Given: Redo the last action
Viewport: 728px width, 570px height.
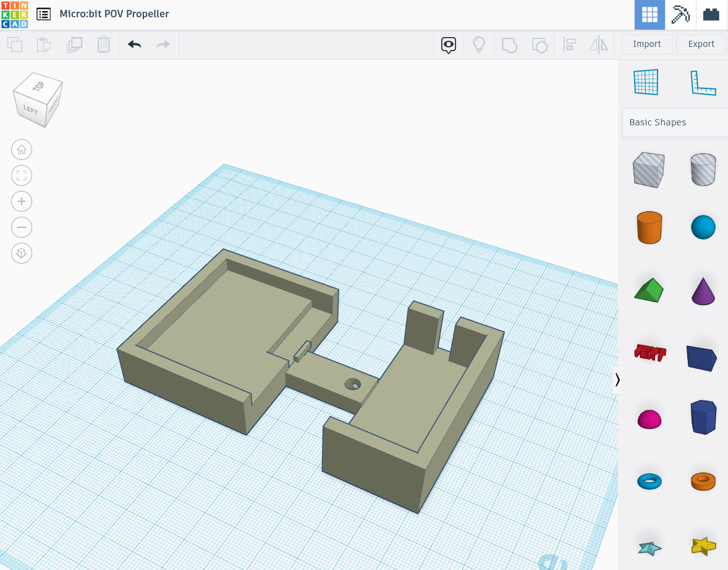Looking at the screenshot, I should point(163,44).
